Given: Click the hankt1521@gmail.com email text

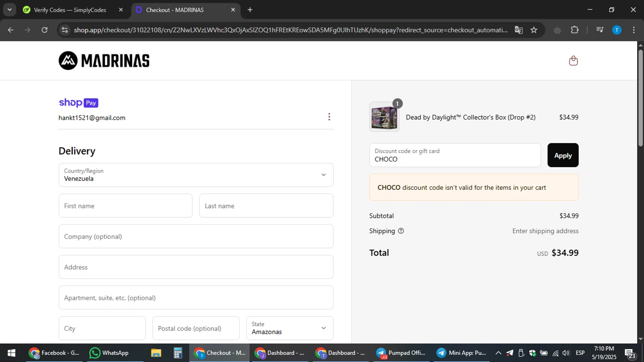Looking at the screenshot, I should coord(92,118).
